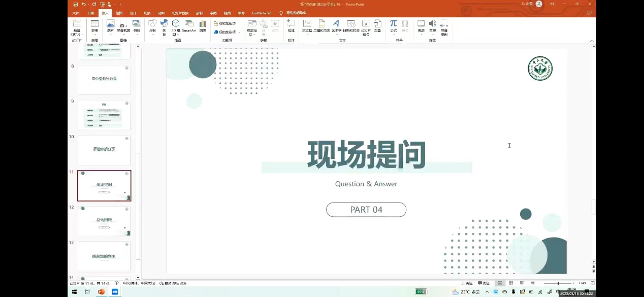Click the PART 04 rounded button on slide

(x=366, y=210)
